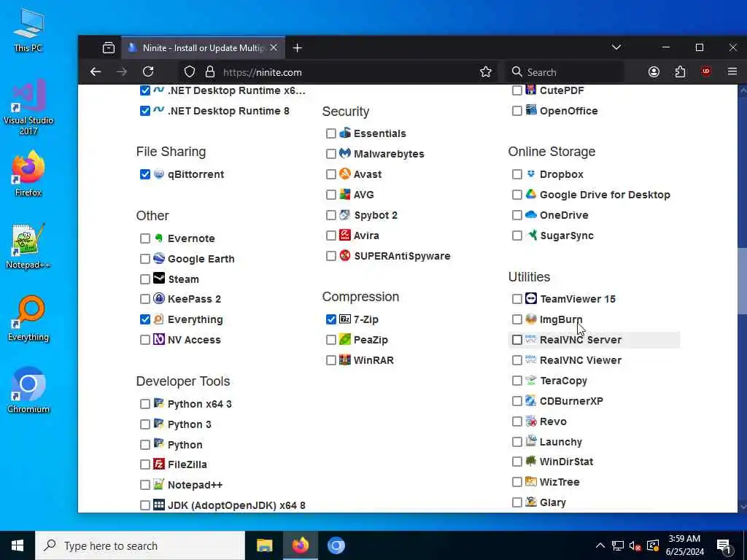Open File Explorer from the taskbar

[264, 545]
